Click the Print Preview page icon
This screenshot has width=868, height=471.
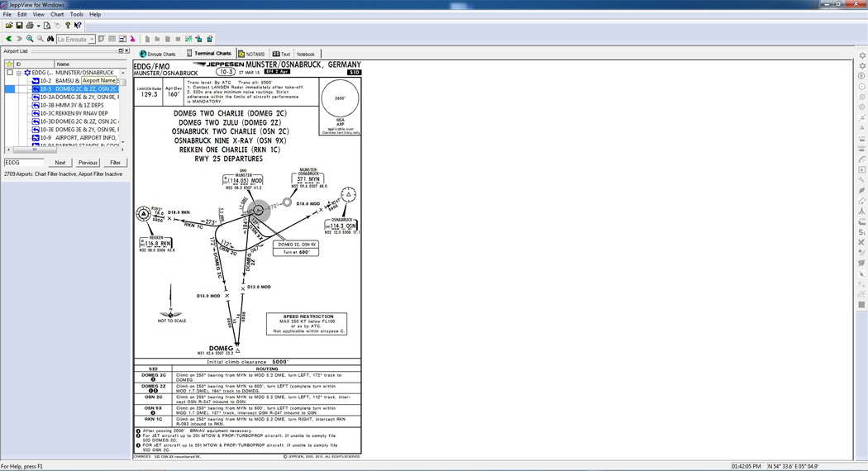coord(47,26)
